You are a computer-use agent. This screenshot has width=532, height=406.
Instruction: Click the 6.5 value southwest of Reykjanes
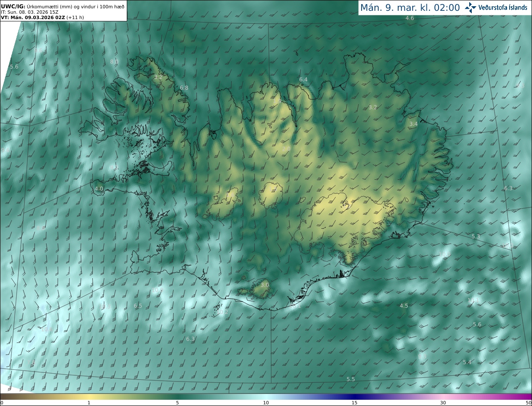(138, 306)
